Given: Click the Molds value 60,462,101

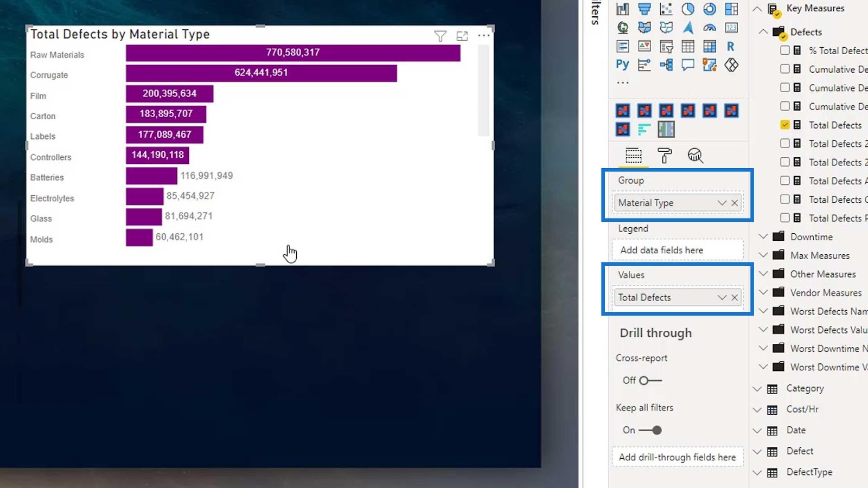Looking at the screenshot, I should point(180,237).
